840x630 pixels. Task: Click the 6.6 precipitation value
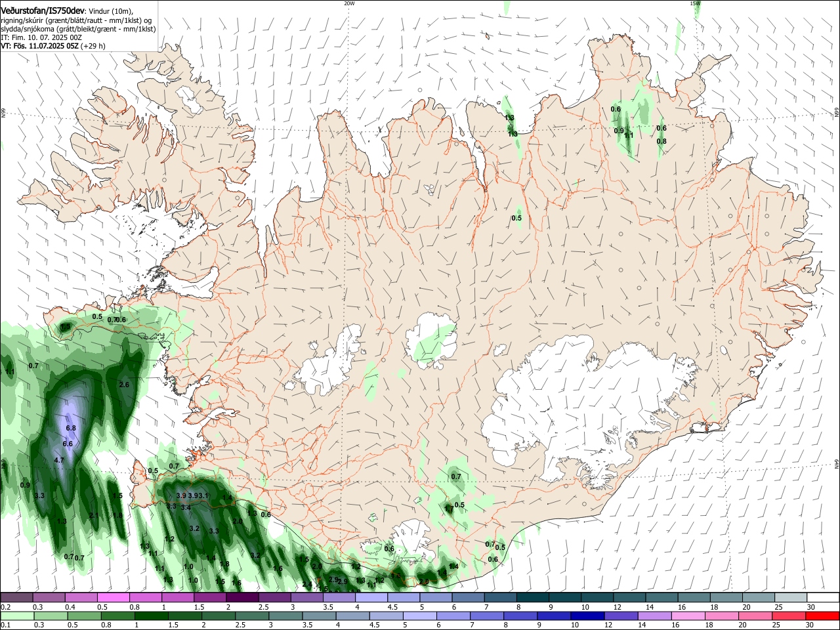[68, 444]
